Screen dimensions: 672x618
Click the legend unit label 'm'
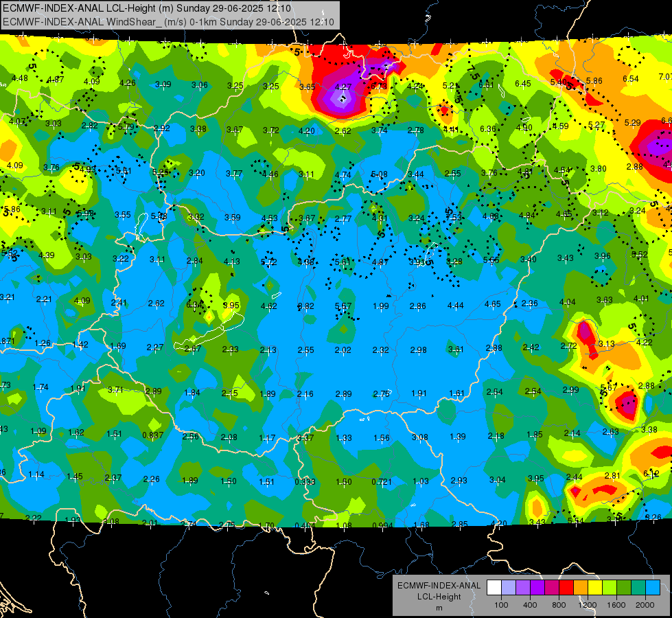point(439,608)
